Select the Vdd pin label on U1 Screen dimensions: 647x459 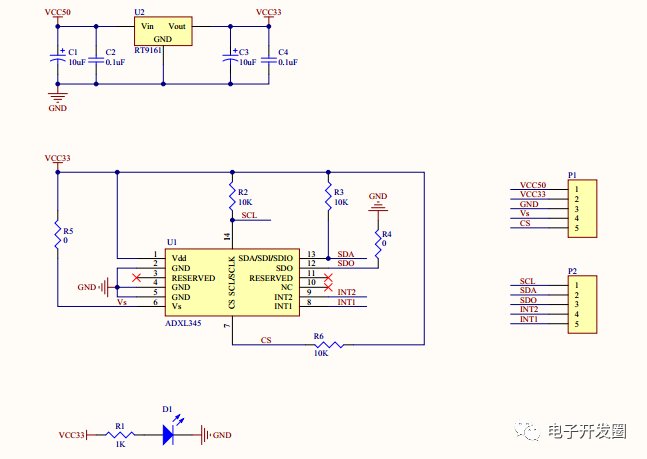(x=179, y=258)
